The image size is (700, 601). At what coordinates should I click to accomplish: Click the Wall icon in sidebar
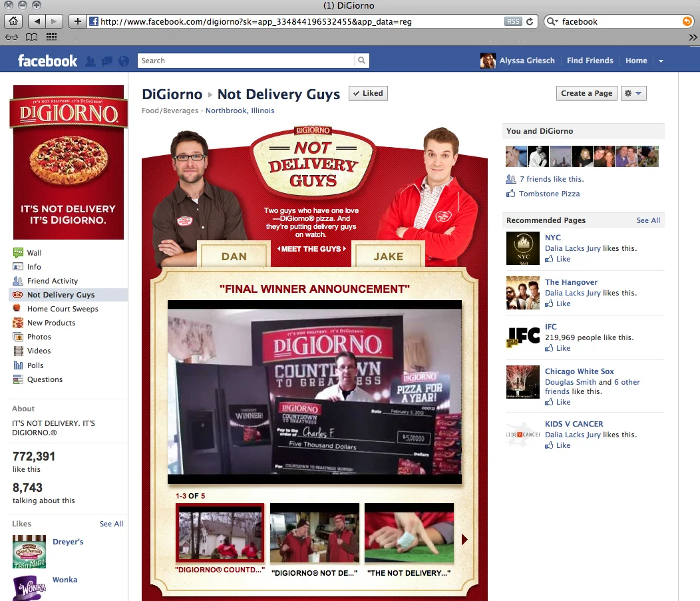pyautogui.click(x=18, y=253)
